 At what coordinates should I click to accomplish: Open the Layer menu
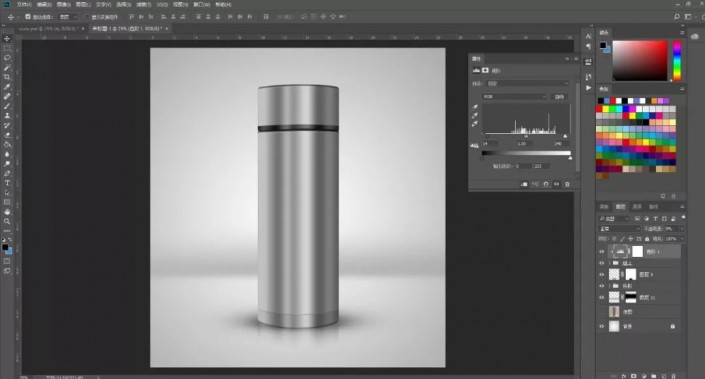(x=83, y=4)
